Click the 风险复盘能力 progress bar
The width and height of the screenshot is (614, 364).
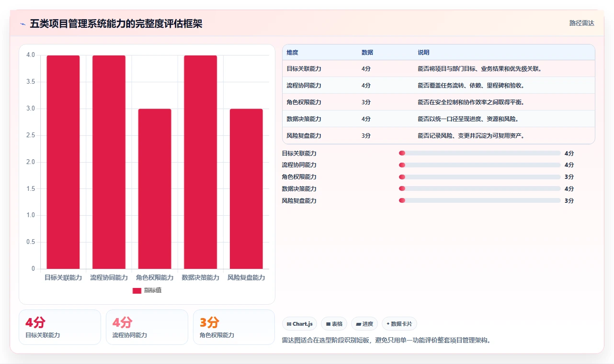tap(479, 201)
